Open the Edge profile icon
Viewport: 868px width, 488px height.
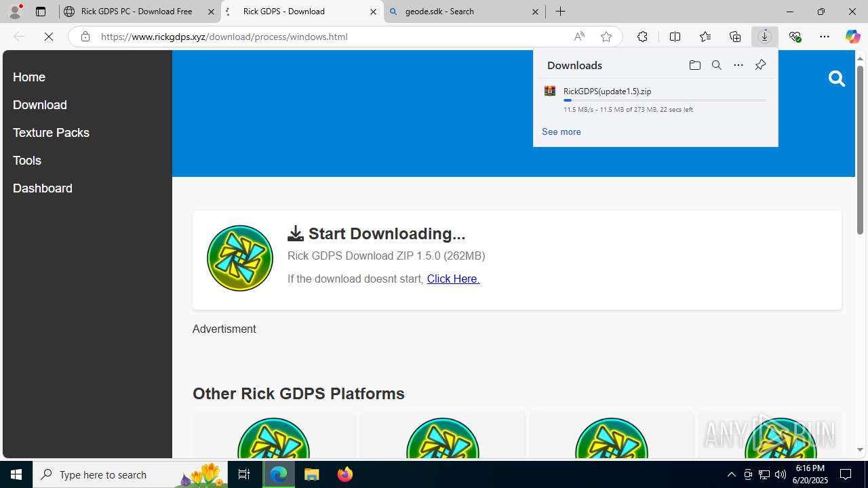click(15, 12)
